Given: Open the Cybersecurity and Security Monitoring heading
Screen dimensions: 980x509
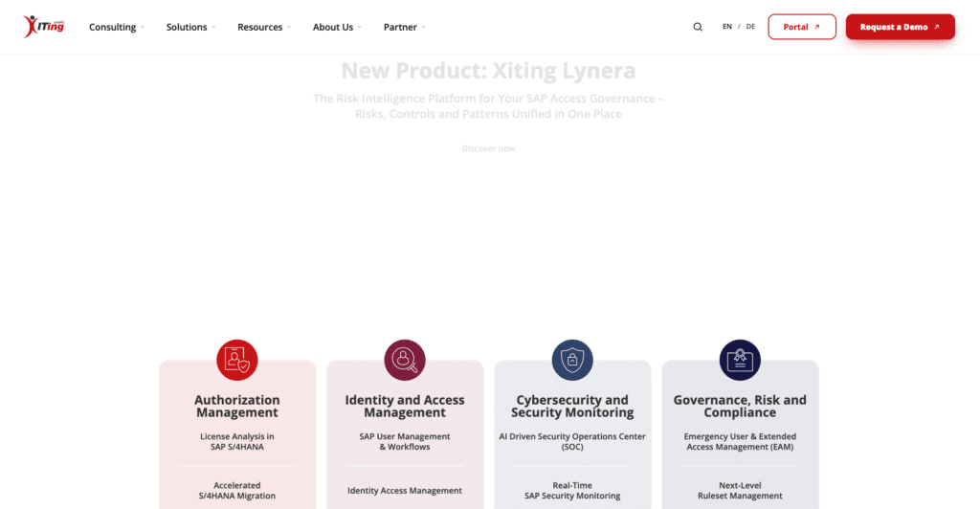Looking at the screenshot, I should (x=572, y=406).
